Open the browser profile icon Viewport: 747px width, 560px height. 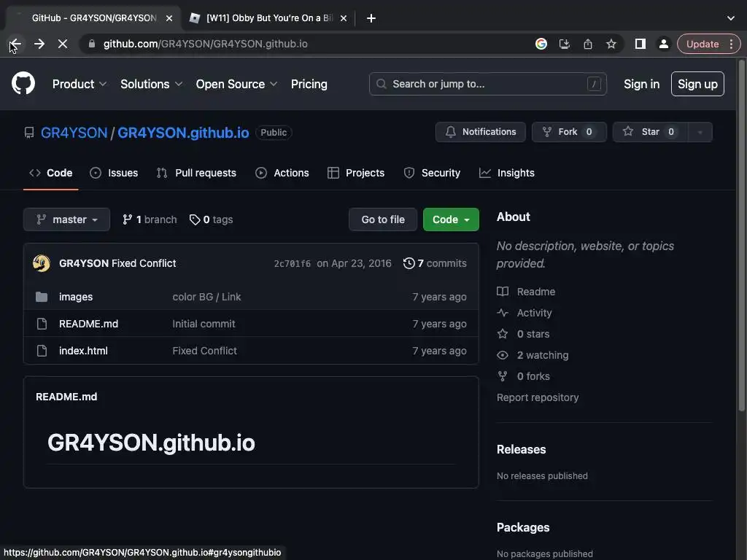pos(663,44)
